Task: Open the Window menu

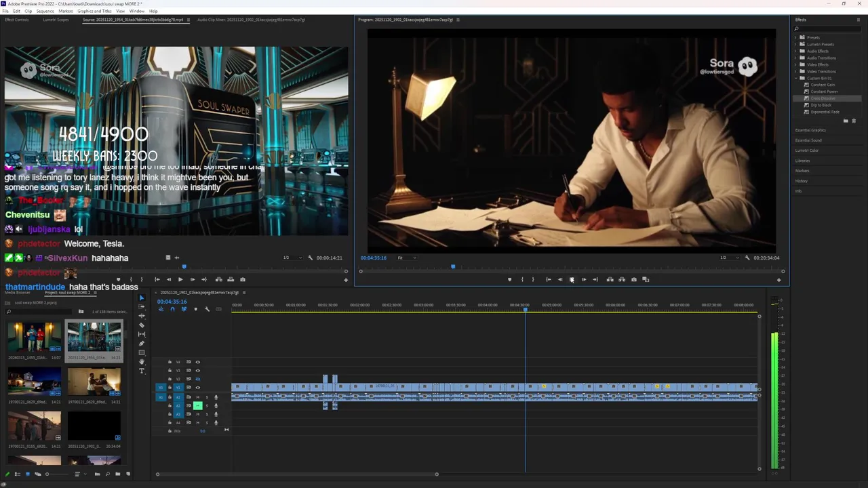Action: pos(136,11)
